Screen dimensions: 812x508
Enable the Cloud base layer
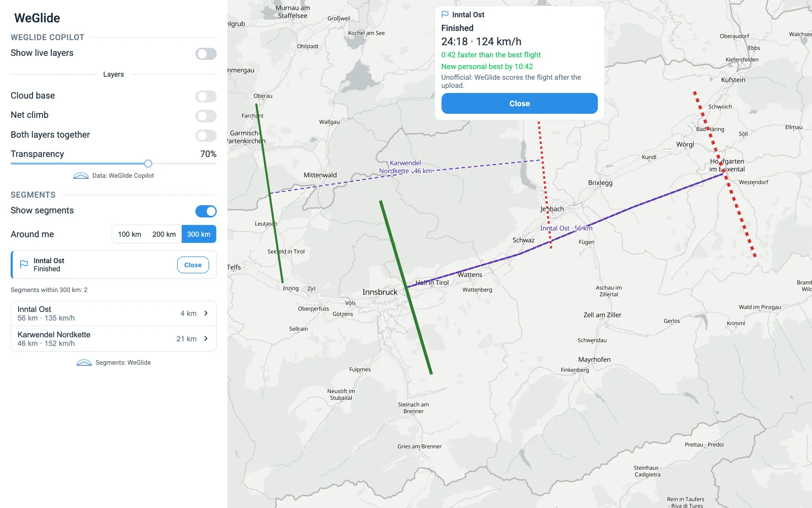(206, 97)
